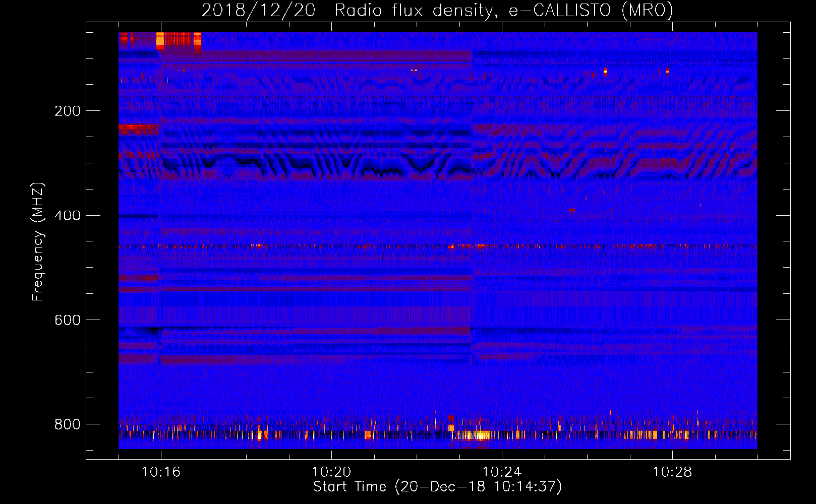Click the 10:16 time tick label
Viewport: 816px width, 504px height.
(x=161, y=472)
